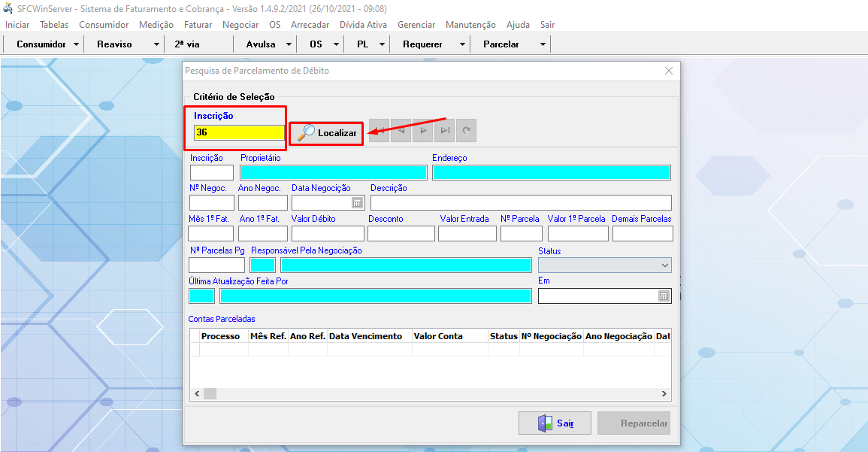The width and height of the screenshot is (868, 452).
Task: Click the refresh record icon
Action: [467, 131]
